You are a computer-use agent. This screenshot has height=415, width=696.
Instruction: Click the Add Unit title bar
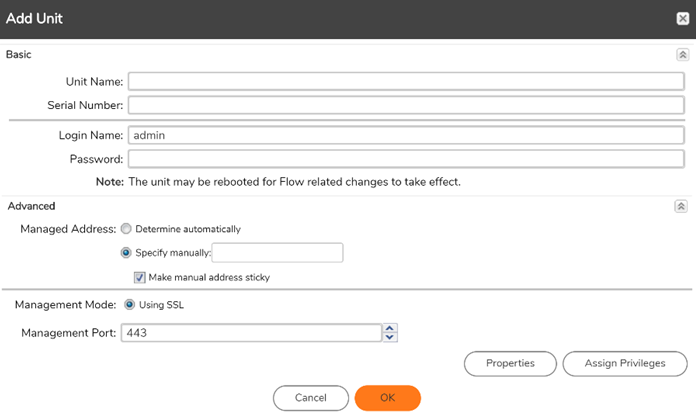coord(300,18)
